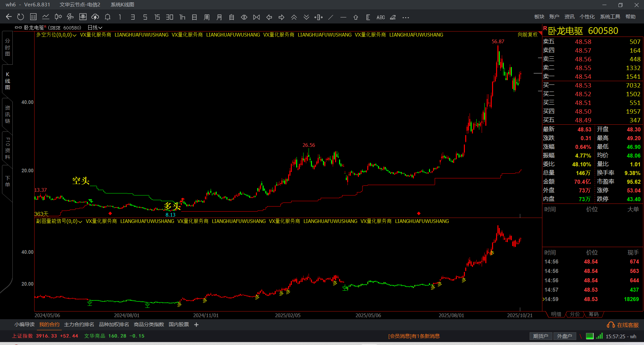
Task: Switch to 5-minute period
Action: click(145, 17)
